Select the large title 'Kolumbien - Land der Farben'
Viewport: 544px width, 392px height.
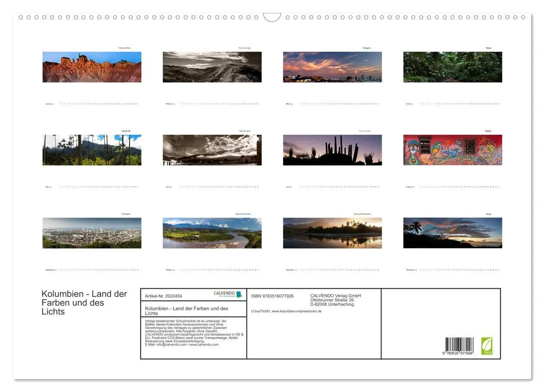click(x=84, y=303)
